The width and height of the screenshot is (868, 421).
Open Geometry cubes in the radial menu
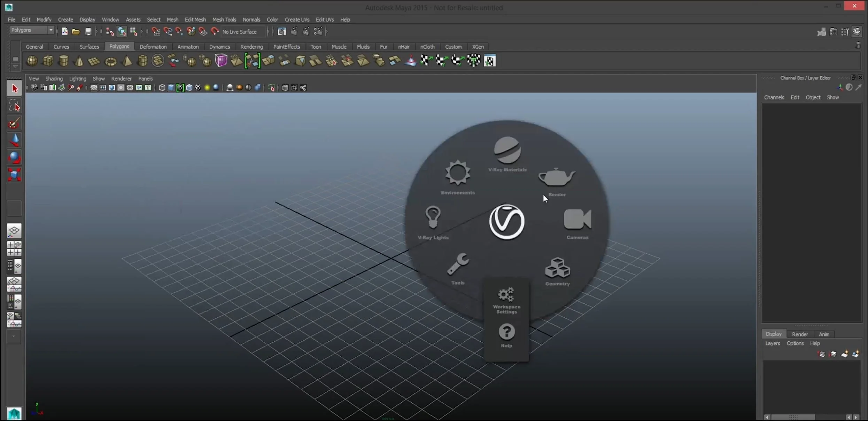tap(557, 268)
